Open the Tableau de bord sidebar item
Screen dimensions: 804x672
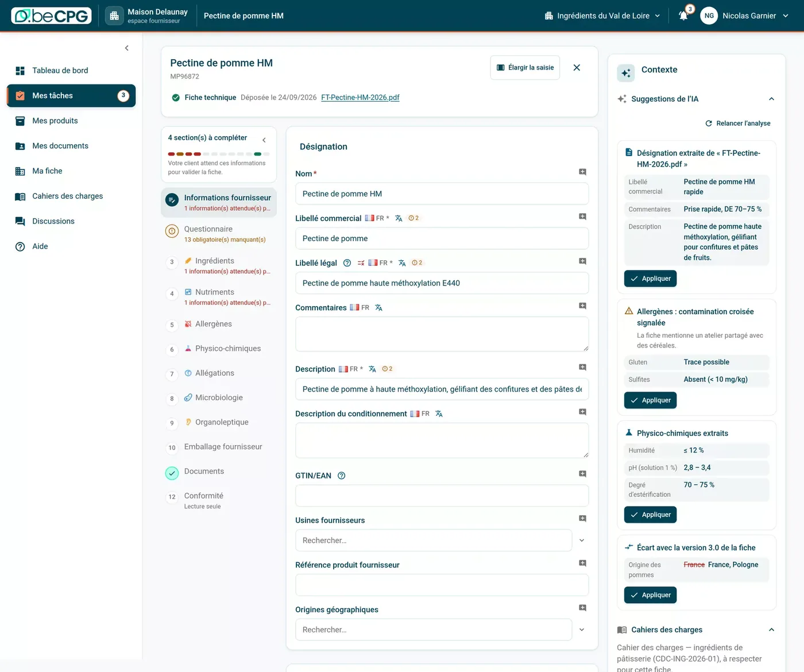(71, 71)
